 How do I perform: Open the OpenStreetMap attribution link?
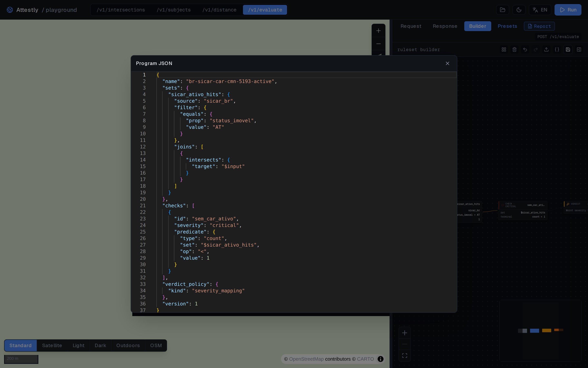tap(306, 359)
